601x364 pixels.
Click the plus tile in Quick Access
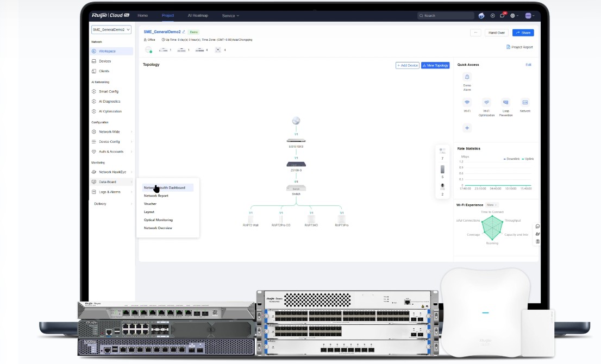467,128
